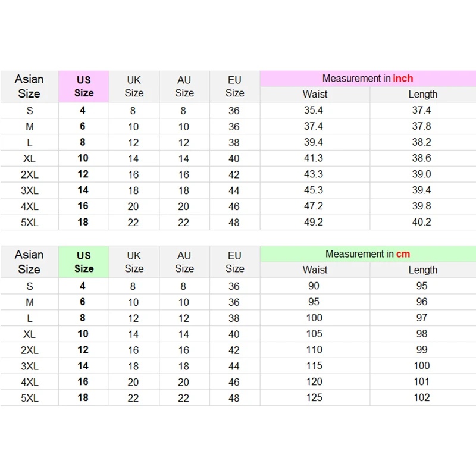Select the 'Measurement in inch' header
The image size is (476, 476).
click(367, 79)
